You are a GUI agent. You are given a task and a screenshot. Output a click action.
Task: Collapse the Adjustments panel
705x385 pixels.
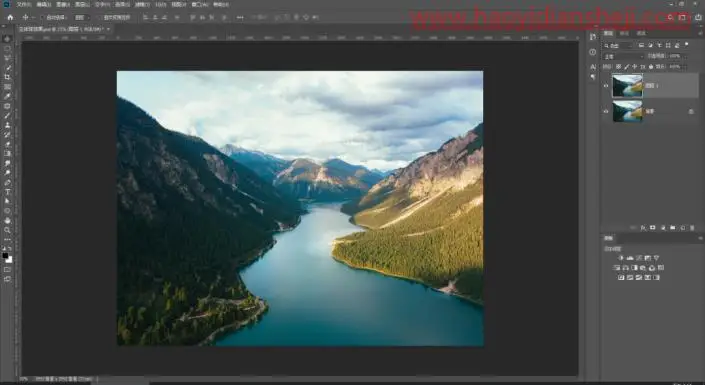[700, 238]
